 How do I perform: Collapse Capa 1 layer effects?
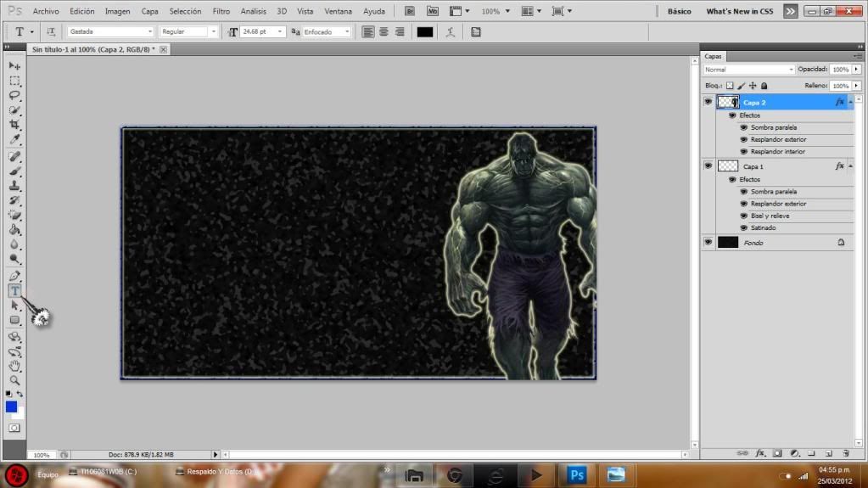point(851,166)
